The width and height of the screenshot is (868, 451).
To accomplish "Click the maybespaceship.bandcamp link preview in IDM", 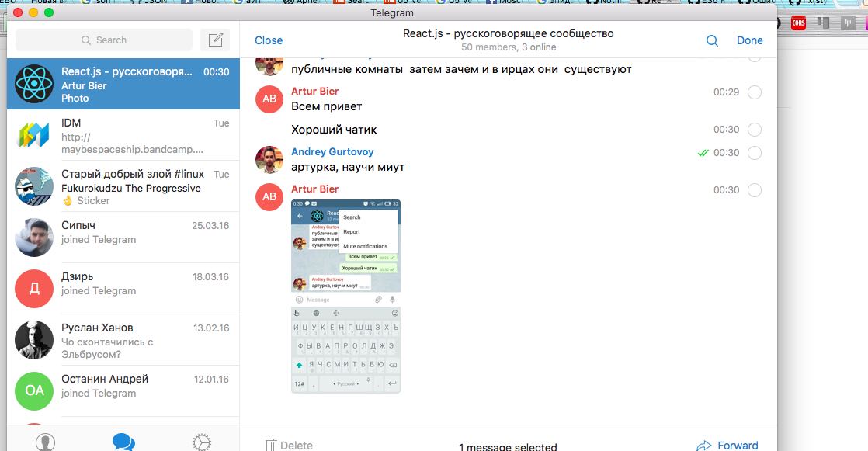I will (132, 144).
